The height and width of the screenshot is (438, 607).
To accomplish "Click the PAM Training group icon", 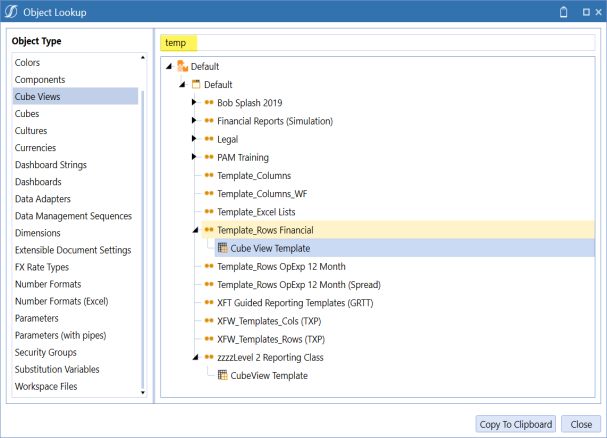I will click(x=209, y=157).
